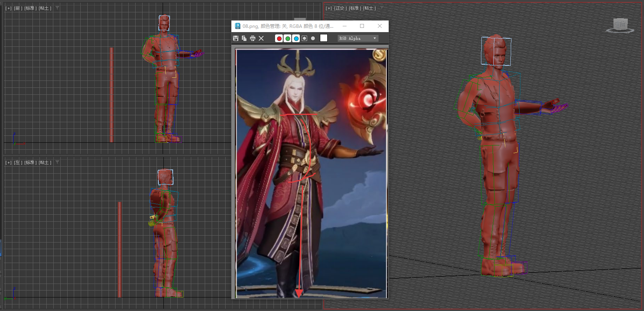Screen dimensions: 644x311
Task: Open the [+] menu in front viewport
Action: tap(8, 8)
